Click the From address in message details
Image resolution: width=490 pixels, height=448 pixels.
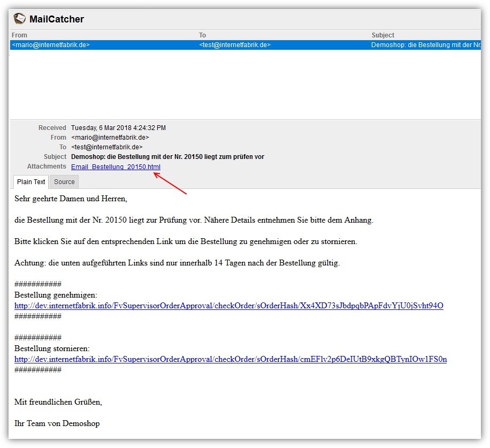point(110,138)
